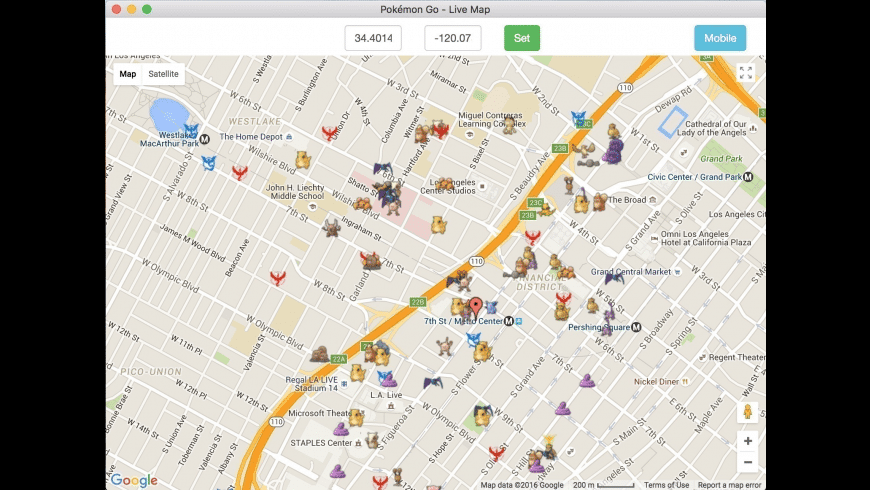Click the John H. Liechty Middle School label
870x490 pixels.
click(x=297, y=192)
